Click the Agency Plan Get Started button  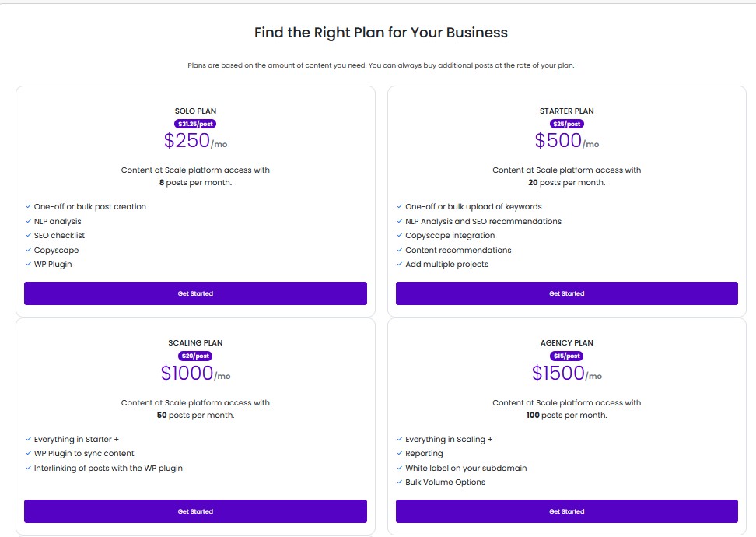566,511
